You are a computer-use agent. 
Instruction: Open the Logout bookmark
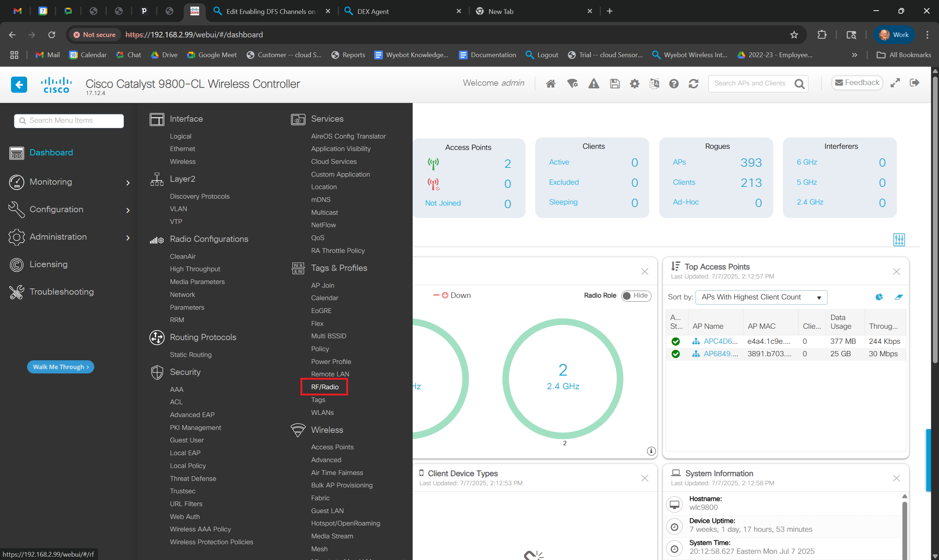(x=542, y=55)
